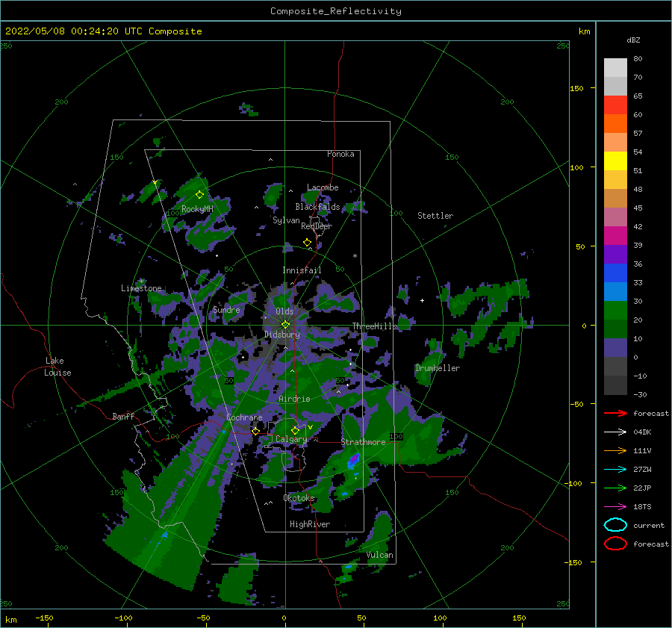Click the Strathmore city label
Image resolution: width=672 pixels, height=628 pixels.
[363, 442]
